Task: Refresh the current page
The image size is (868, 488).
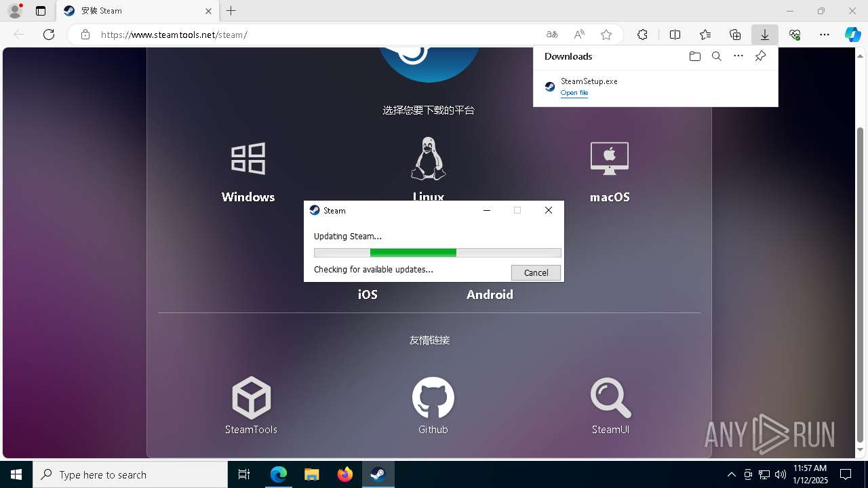Action: tap(49, 35)
